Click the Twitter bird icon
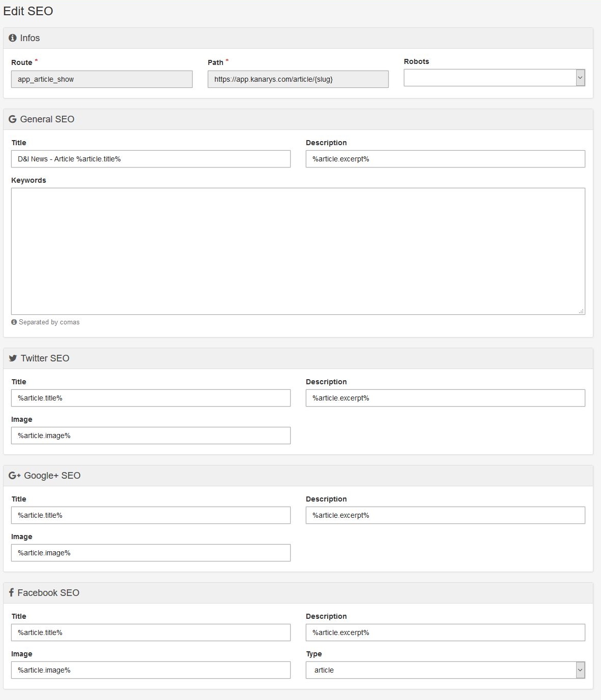 tap(13, 358)
